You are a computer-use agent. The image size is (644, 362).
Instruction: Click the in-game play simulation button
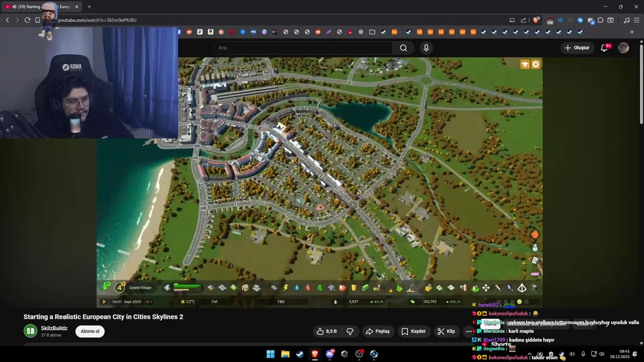click(104, 302)
